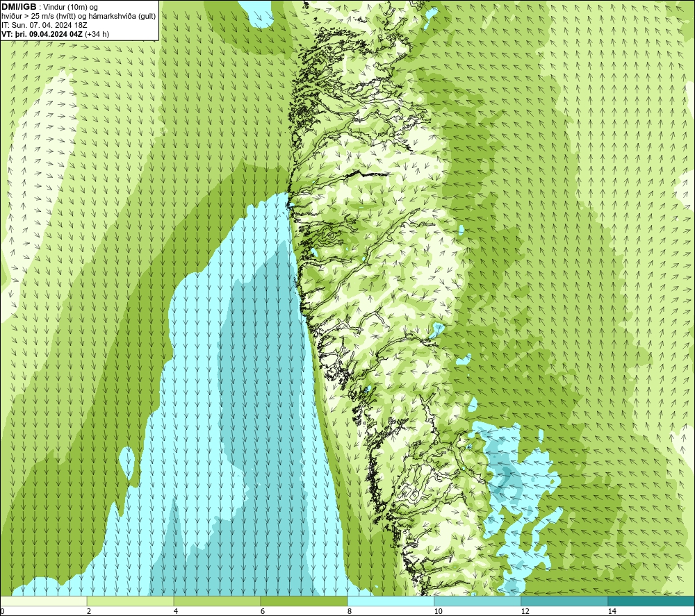
Task: Click the 'IT: Sun. 07. 04. 2024 18Z' line
Action: (x=44, y=25)
